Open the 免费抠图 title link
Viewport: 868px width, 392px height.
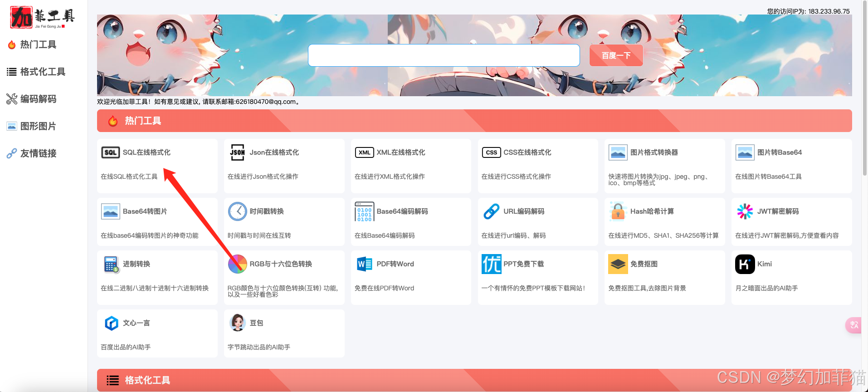tap(644, 264)
